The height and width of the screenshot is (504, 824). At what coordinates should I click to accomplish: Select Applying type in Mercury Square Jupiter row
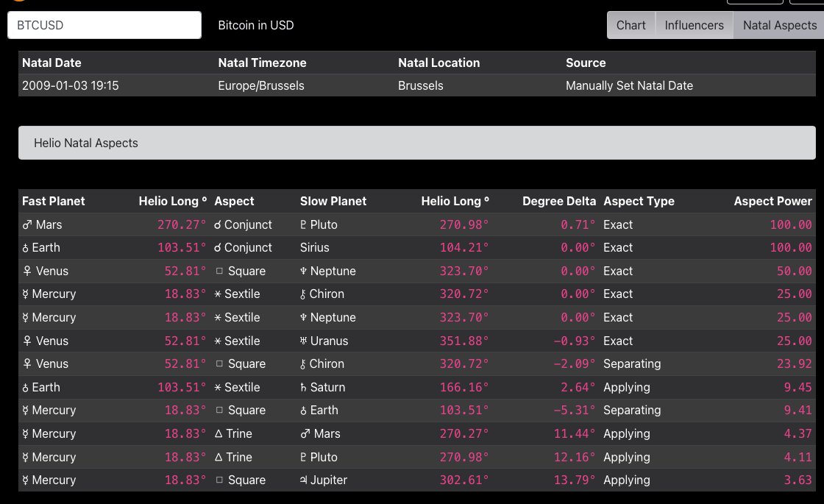tap(626, 480)
